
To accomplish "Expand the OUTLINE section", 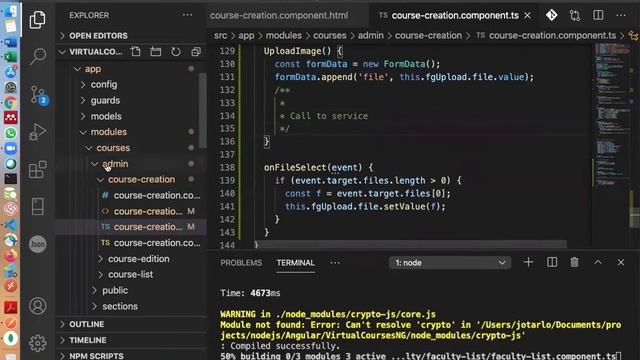I will pos(87,324).
